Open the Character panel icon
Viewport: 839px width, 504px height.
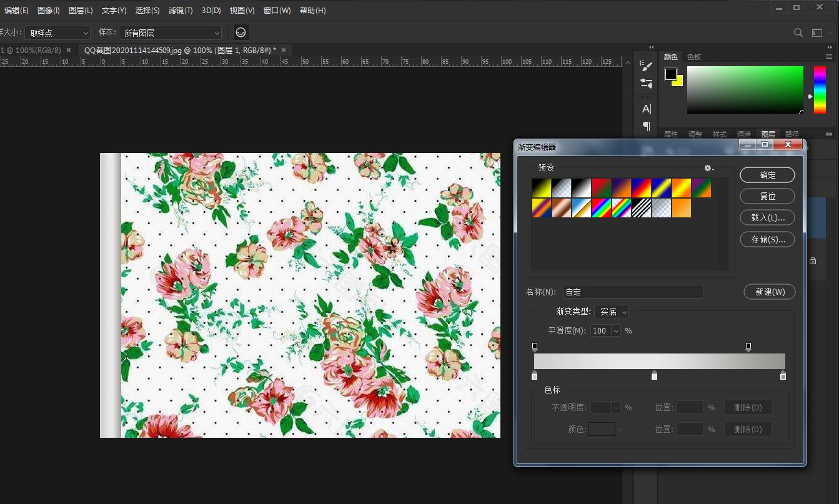pyautogui.click(x=646, y=109)
